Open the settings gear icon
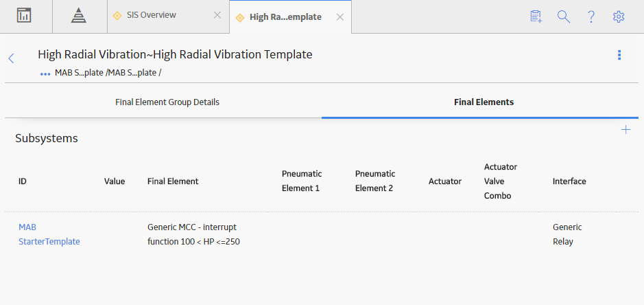Image resolution: width=644 pixels, height=305 pixels. pos(619,16)
